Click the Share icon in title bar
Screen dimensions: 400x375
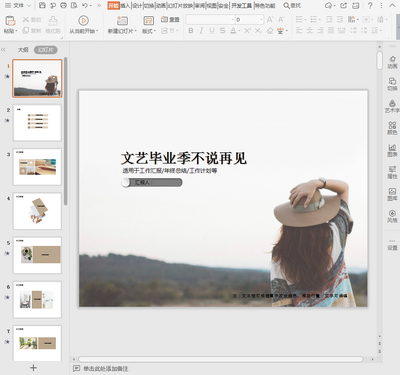click(x=343, y=5)
